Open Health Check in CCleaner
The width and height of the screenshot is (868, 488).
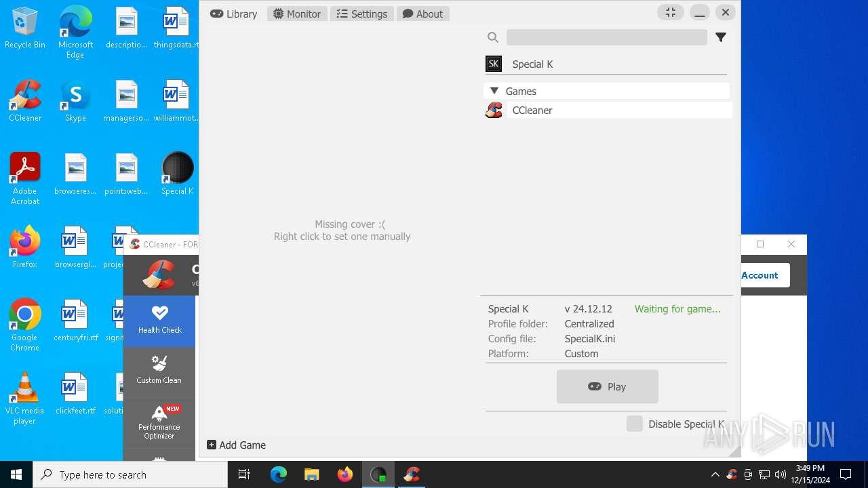coord(159,321)
